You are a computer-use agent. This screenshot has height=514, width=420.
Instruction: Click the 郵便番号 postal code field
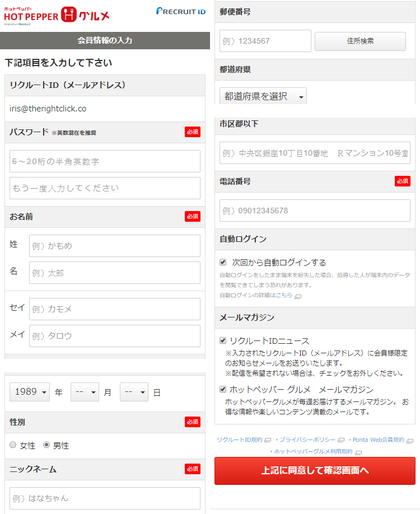click(265, 41)
